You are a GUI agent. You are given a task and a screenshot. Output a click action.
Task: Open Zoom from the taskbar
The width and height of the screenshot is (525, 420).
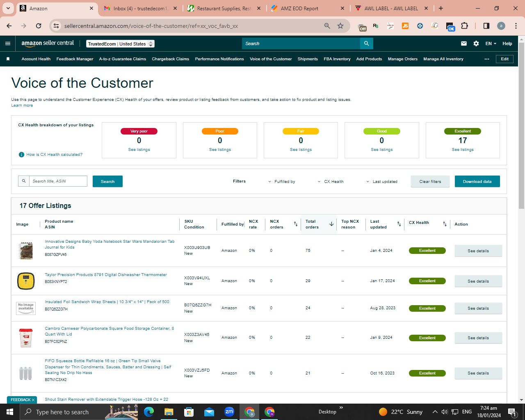[229, 412]
